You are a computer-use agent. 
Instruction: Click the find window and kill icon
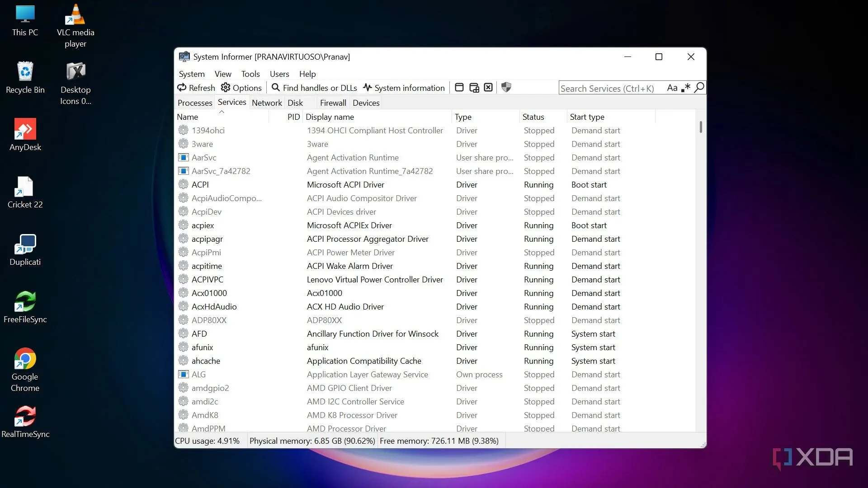pyautogui.click(x=488, y=88)
